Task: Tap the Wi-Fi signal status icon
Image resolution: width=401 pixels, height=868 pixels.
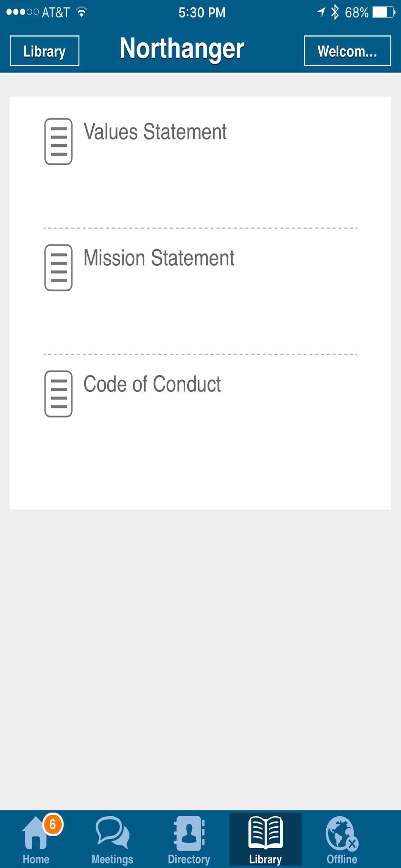Action: (x=81, y=12)
